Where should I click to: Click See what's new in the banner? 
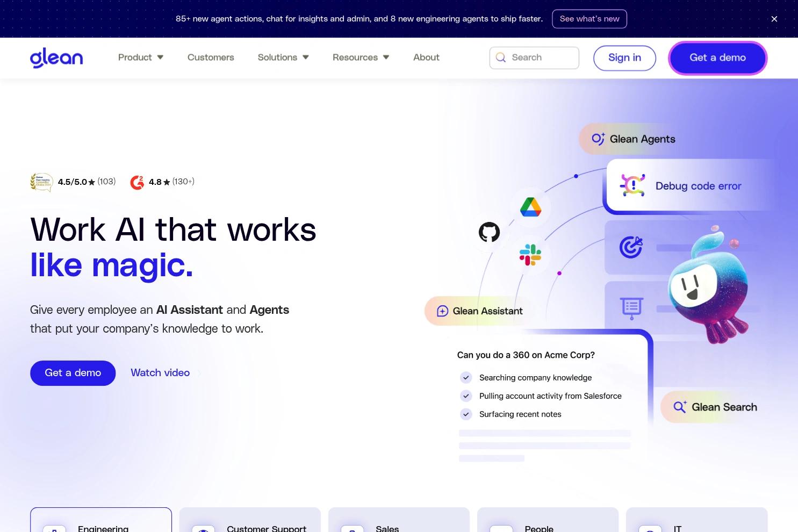point(589,19)
